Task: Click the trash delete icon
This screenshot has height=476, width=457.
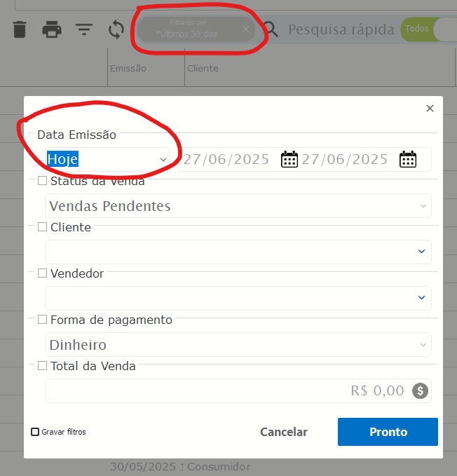Action: tap(20, 29)
